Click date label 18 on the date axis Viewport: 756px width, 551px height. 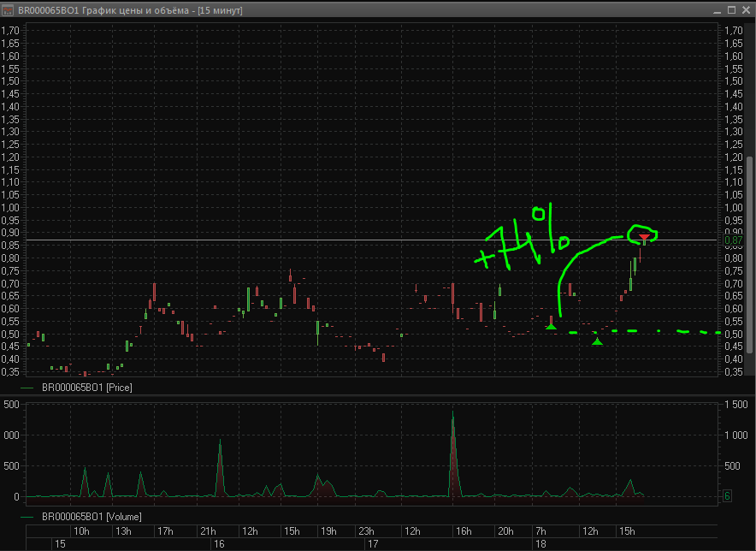click(x=541, y=544)
